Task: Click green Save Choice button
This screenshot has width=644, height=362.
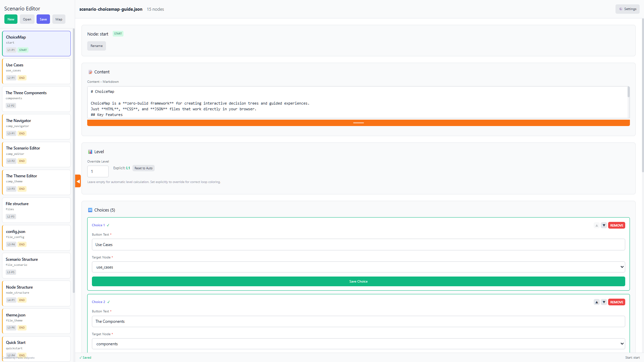Action: (358, 282)
